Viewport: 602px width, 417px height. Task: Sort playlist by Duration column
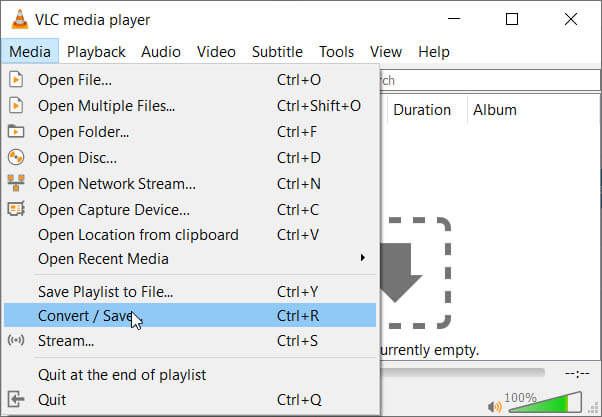(x=422, y=110)
